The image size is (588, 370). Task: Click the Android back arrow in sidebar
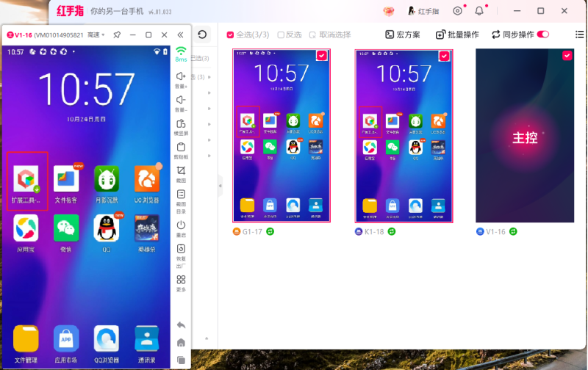(181, 325)
